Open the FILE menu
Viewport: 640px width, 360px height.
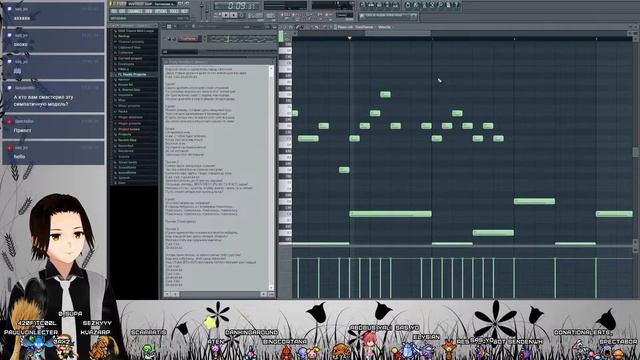[x=113, y=11]
